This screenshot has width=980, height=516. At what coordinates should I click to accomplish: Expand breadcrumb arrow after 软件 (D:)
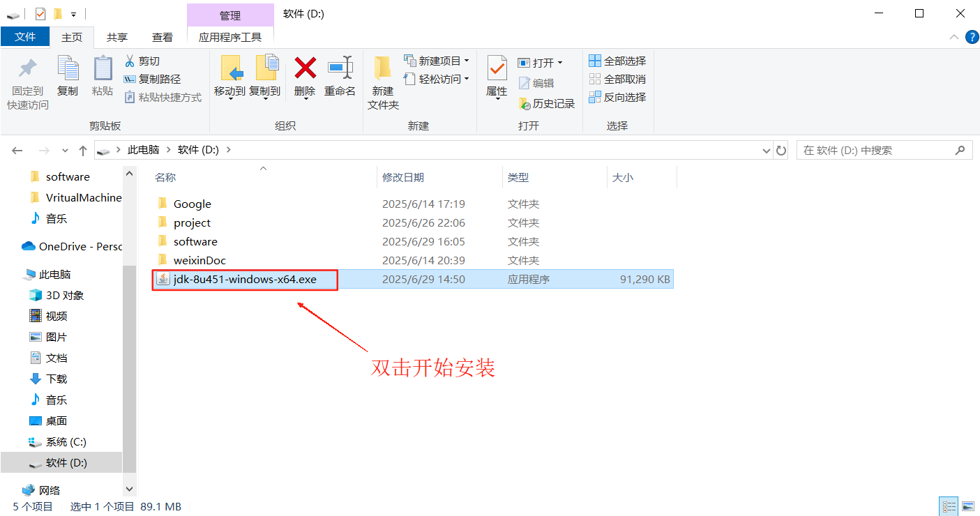click(228, 149)
